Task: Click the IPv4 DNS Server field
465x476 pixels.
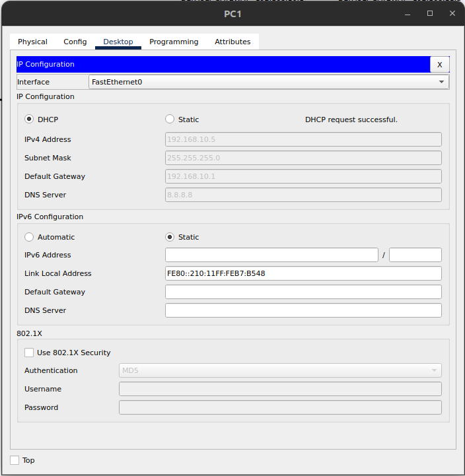Action: [x=303, y=195]
